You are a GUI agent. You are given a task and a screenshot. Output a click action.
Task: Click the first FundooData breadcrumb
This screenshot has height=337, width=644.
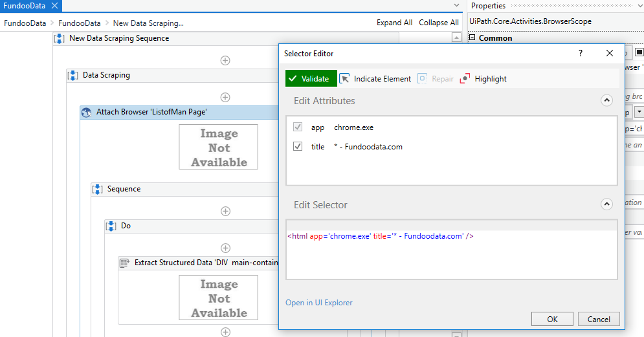pos(25,23)
